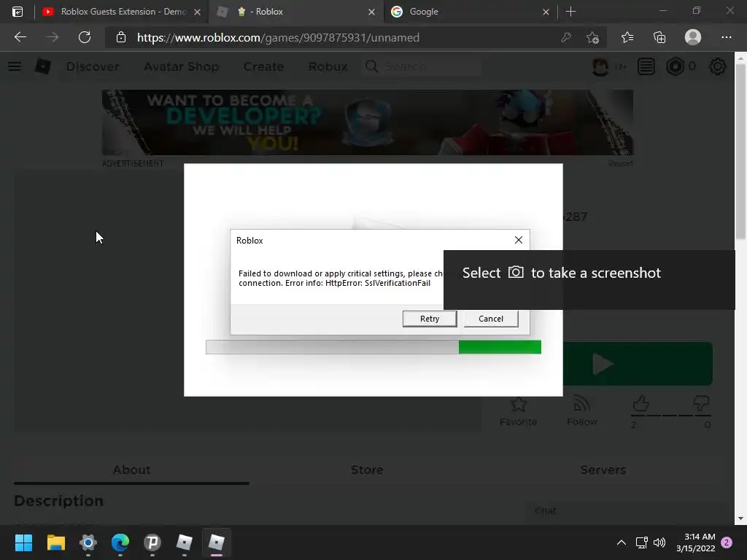Open the tab actions menu icon
The image size is (747, 560).
tap(18, 12)
